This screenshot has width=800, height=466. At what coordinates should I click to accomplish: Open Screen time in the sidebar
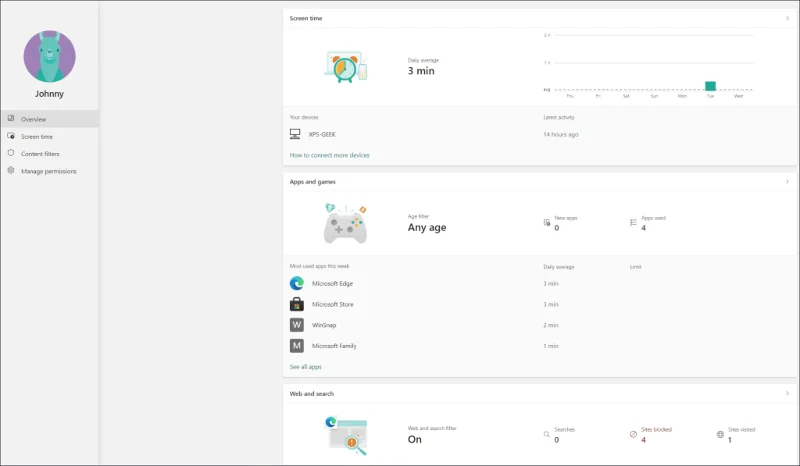49,136
